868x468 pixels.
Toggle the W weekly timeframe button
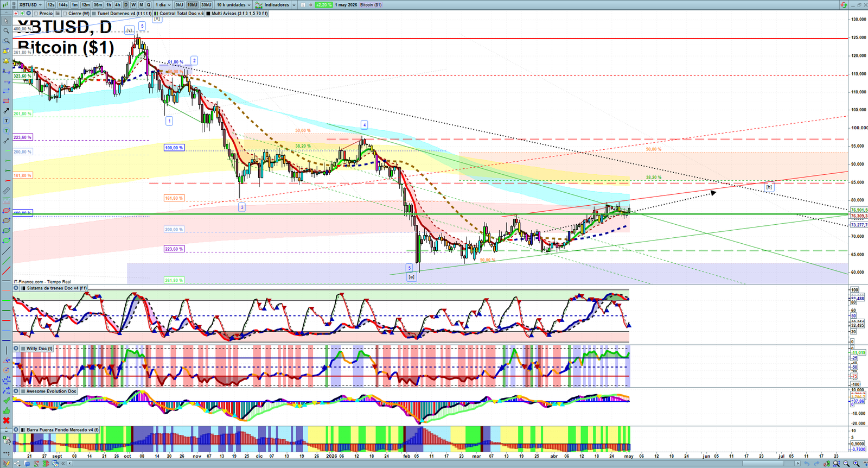pyautogui.click(x=133, y=5)
